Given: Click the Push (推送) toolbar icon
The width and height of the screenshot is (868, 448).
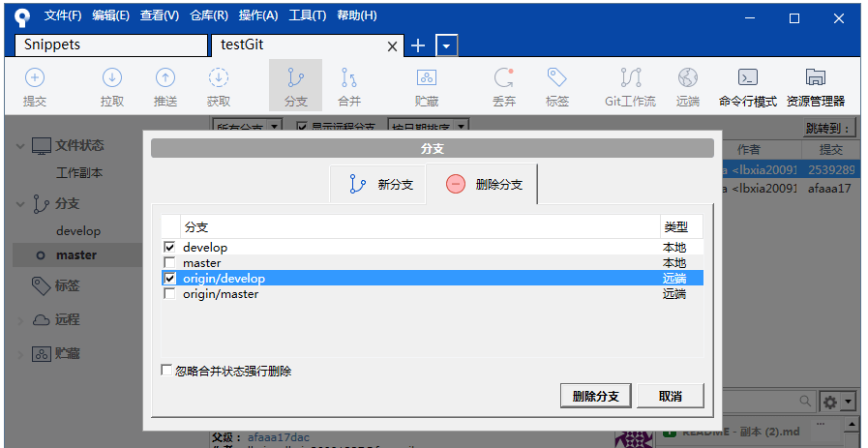Looking at the screenshot, I should (165, 77).
